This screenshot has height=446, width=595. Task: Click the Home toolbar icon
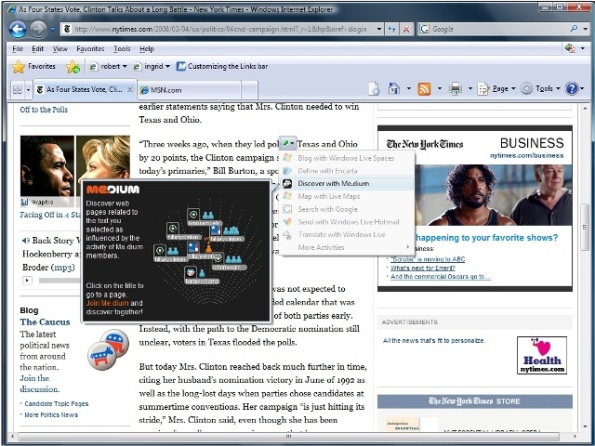point(394,89)
